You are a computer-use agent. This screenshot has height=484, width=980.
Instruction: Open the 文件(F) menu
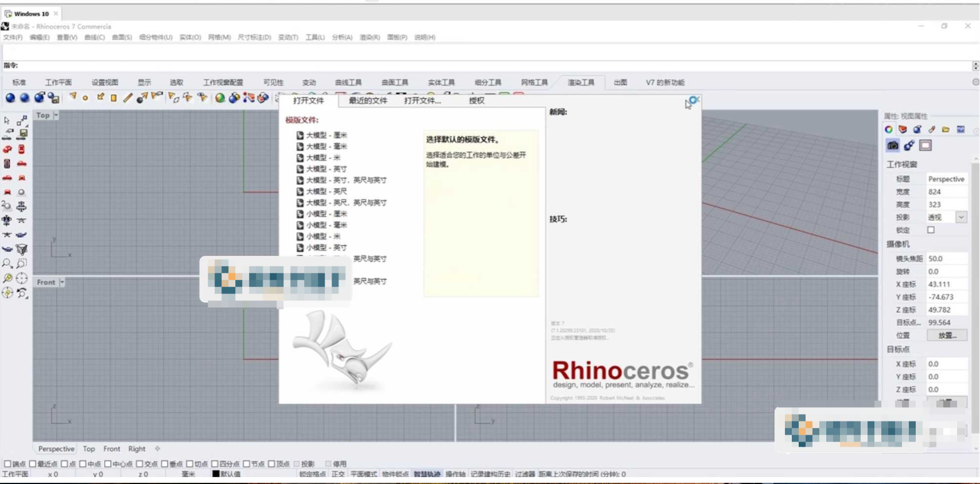[x=13, y=37]
